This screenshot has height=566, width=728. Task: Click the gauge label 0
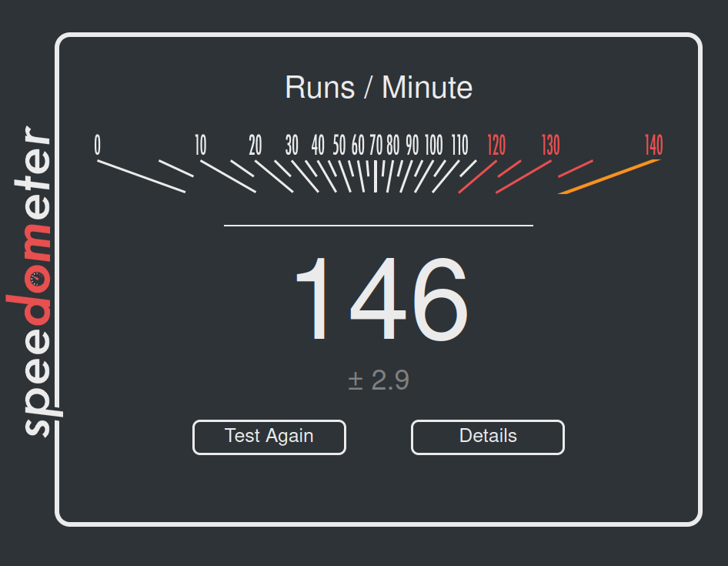point(97,145)
